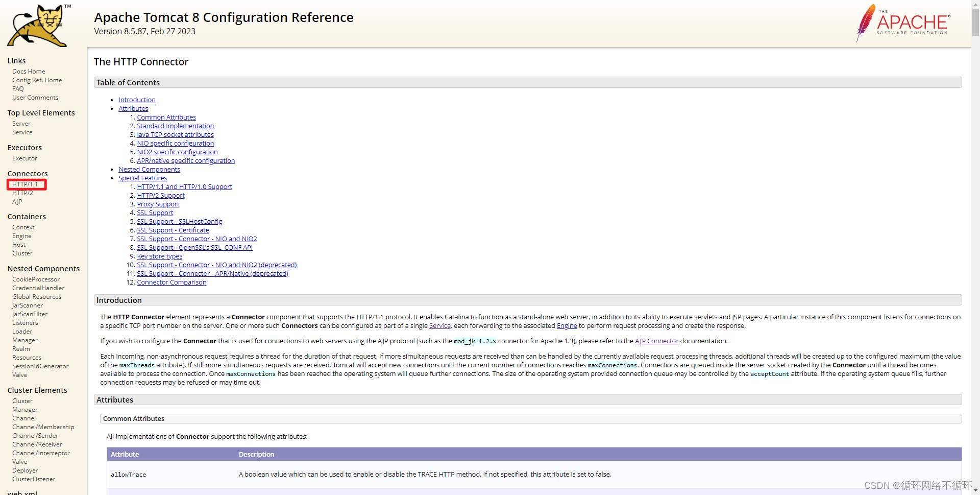The height and width of the screenshot is (495, 980).
Task: Open User Comments in sidebar
Action: click(x=35, y=98)
